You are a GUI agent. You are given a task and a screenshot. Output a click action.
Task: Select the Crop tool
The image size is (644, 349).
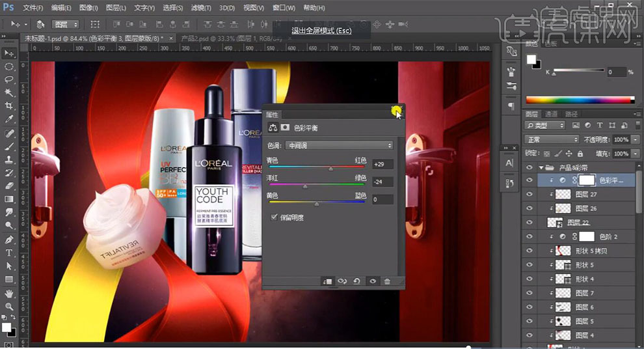click(x=8, y=106)
